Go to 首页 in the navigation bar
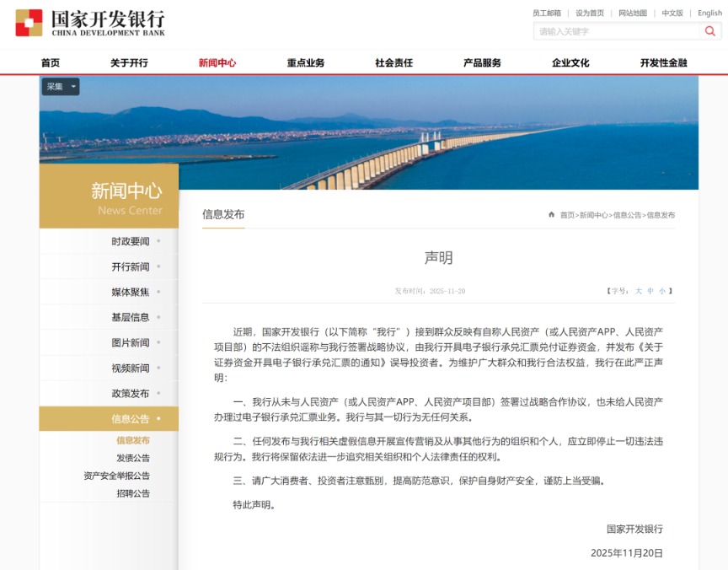This screenshot has height=570, width=728. point(48,62)
